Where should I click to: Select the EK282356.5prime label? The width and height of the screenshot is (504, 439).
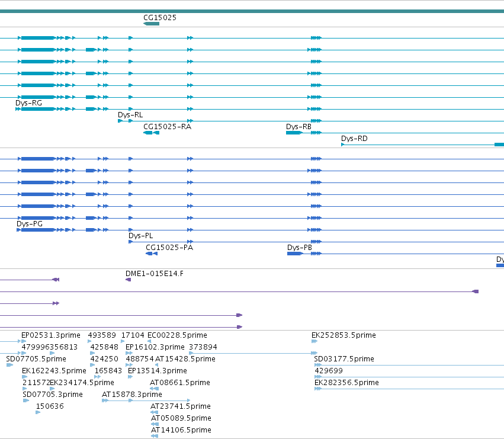(346, 383)
